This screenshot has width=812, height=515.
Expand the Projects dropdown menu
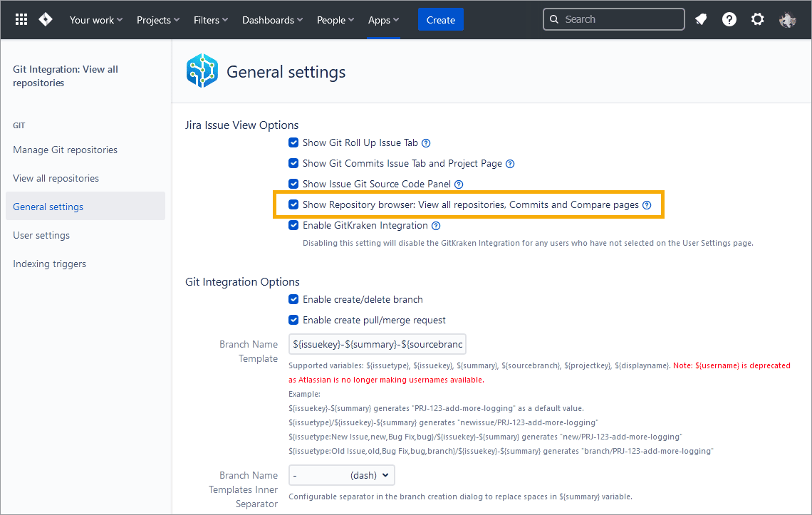158,20
